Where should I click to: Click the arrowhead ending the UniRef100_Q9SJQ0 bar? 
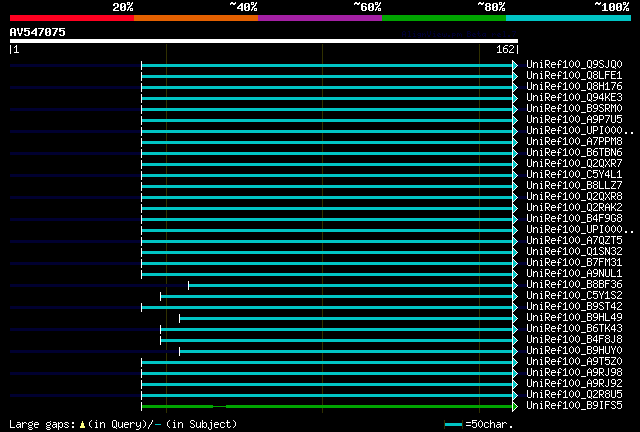coord(515,65)
